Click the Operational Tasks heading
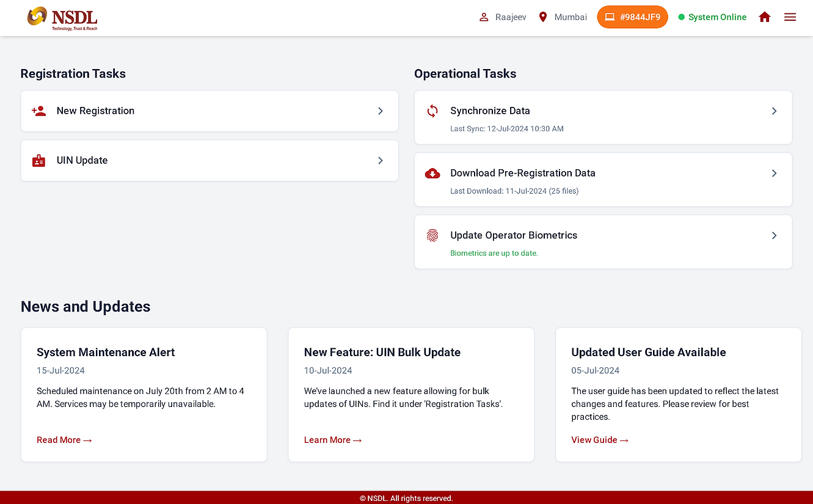The image size is (813, 504). click(465, 74)
